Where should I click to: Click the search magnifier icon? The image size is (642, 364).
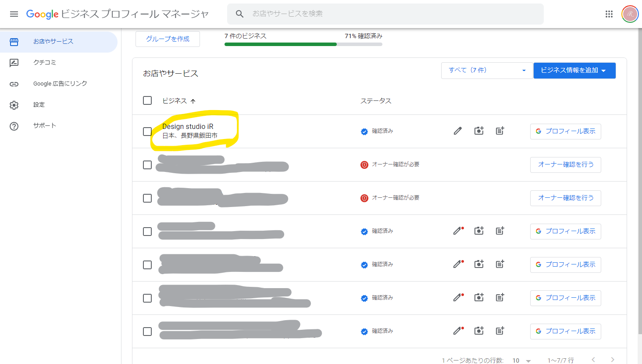point(239,14)
